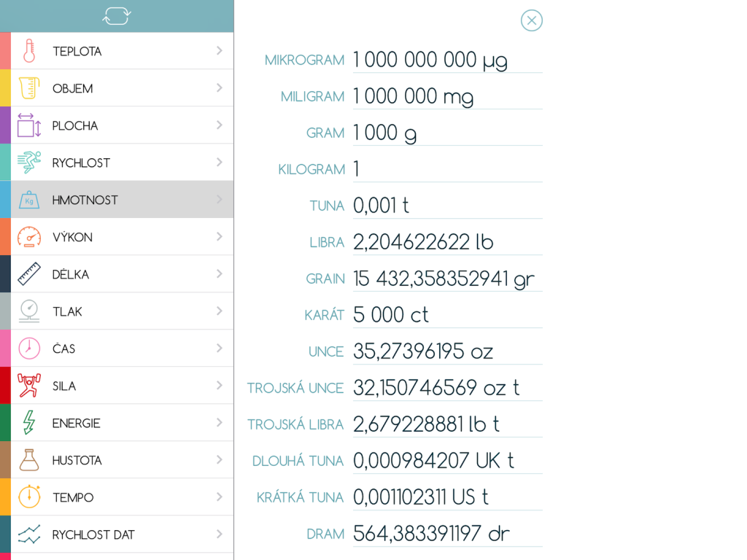Viewport: 747px width, 560px height.
Task: Expand the Délka row chevron
Action: (219, 274)
